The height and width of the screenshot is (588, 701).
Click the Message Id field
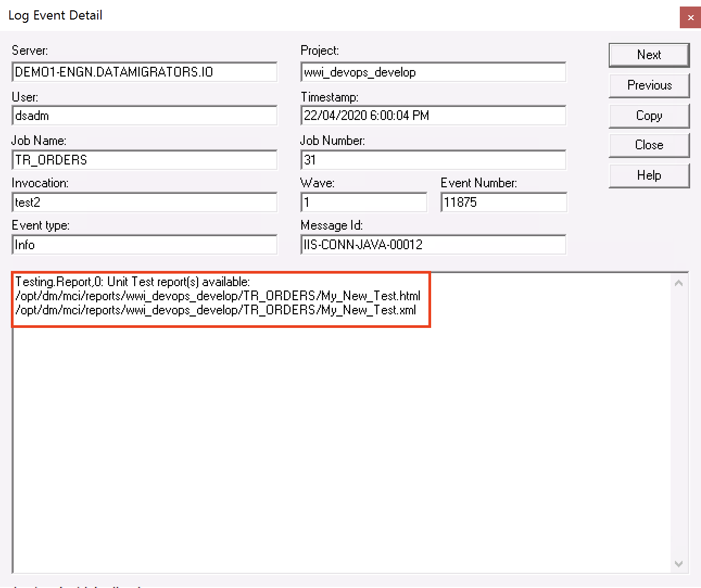(433, 245)
